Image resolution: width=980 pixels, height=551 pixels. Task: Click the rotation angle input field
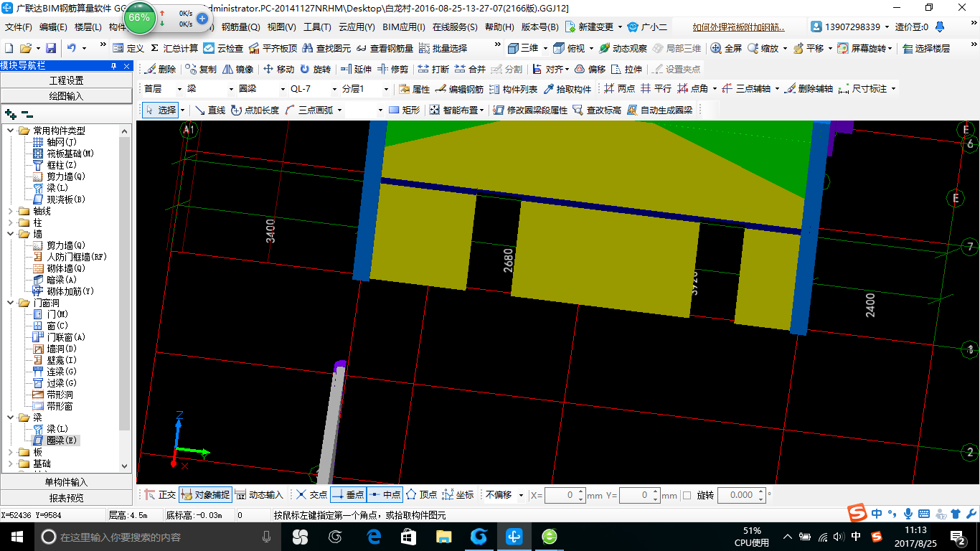click(741, 495)
